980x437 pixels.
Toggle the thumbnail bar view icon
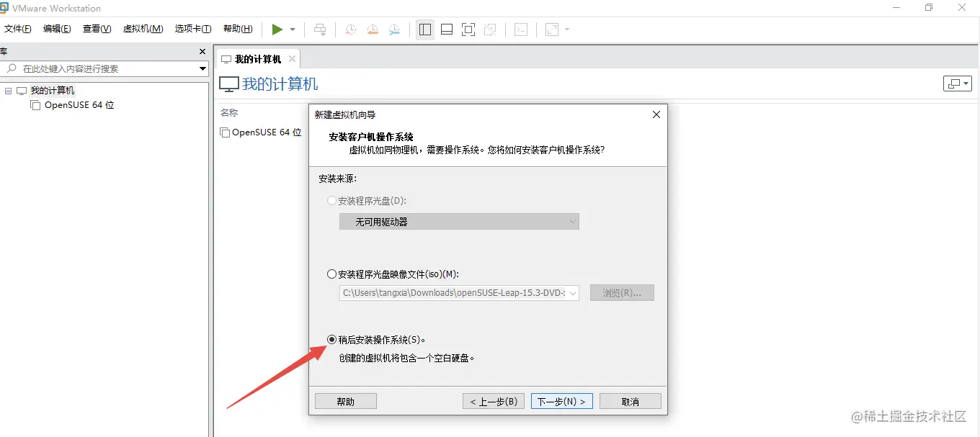pos(447,30)
